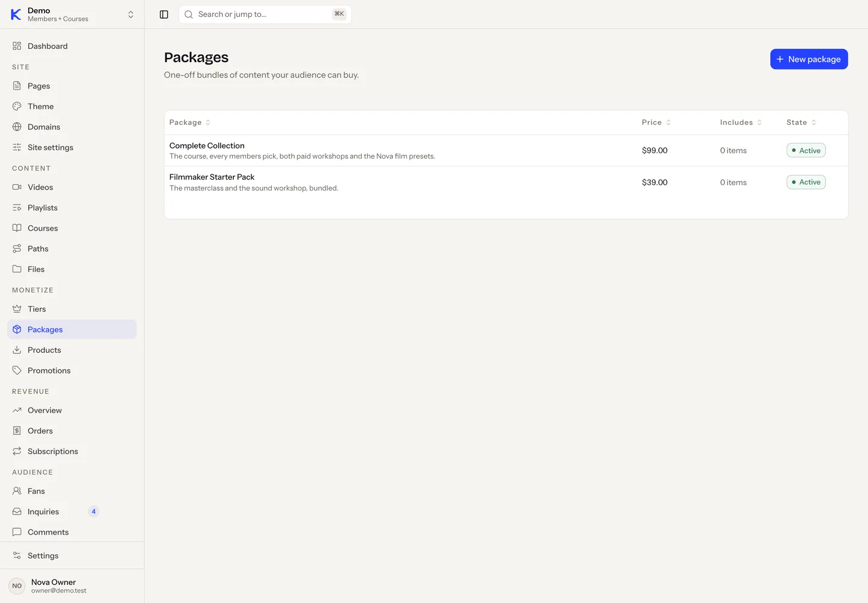Open the Filmmaker Starter Pack package
Viewport: 868px width, 603px height.
(212, 177)
